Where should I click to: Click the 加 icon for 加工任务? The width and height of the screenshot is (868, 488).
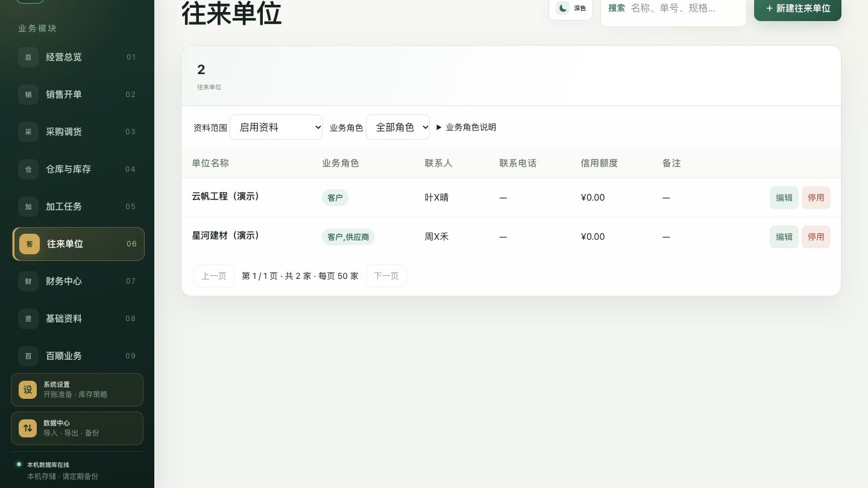[28, 207]
